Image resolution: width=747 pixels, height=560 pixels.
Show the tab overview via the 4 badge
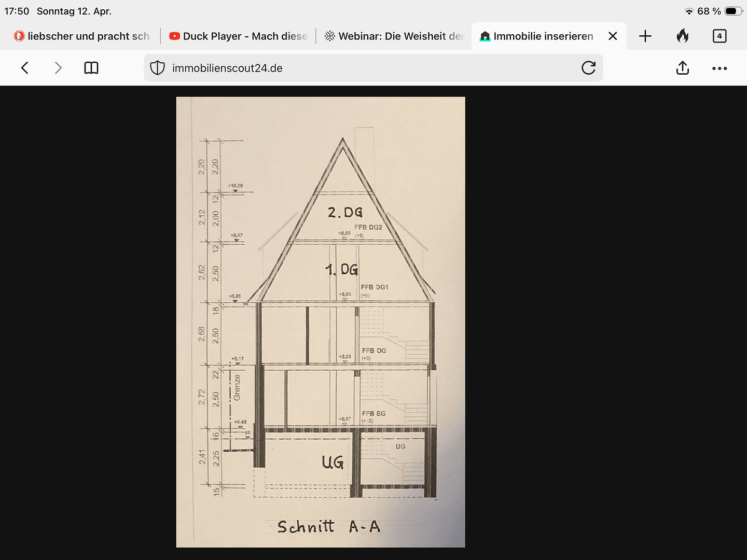click(x=720, y=36)
